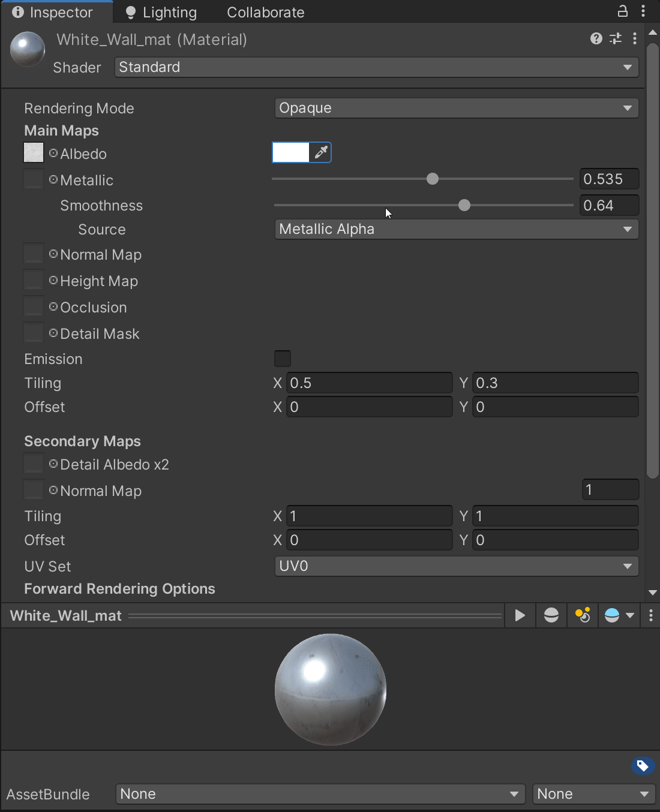
Task: Click Secondary Maps Offset X field
Action: pyautogui.click(x=369, y=540)
